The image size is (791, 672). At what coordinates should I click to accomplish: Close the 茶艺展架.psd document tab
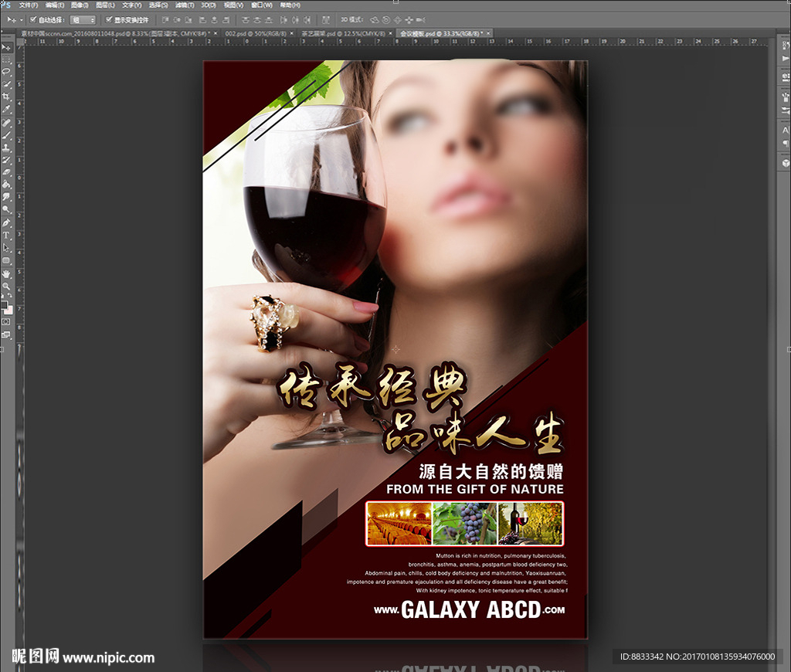392,34
